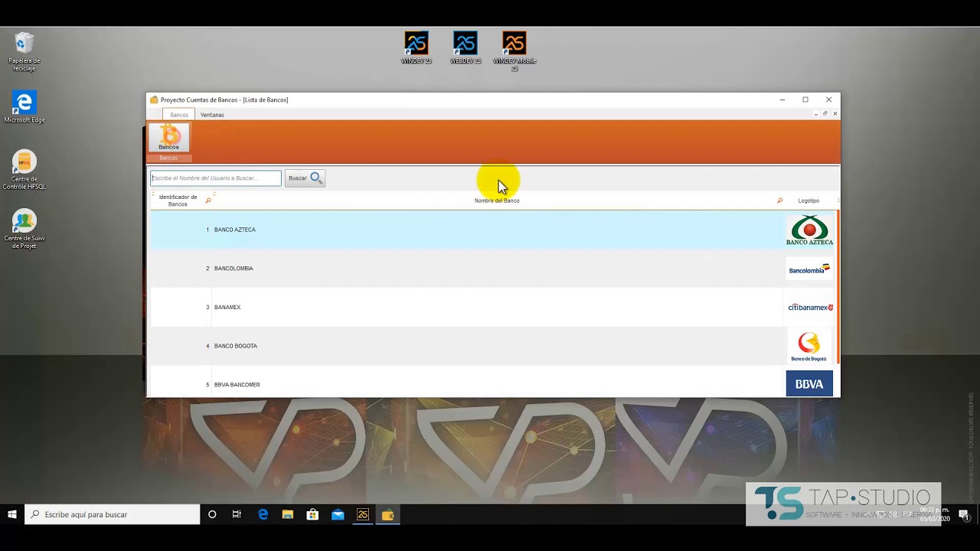Screen dimensions: 980x551
Task: Click the ID cell 5 of BBVA BANCOMER
Action: pos(181,382)
